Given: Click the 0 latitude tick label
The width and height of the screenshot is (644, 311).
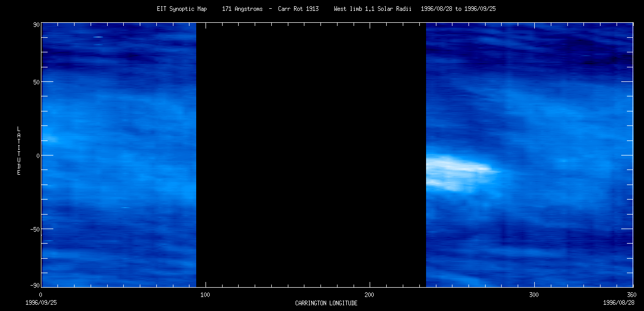Looking at the screenshot, I should point(38,155).
